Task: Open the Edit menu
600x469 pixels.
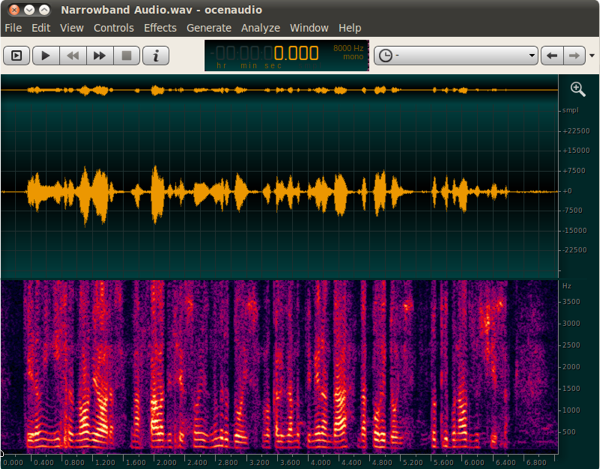Action: tap(41, 28)
